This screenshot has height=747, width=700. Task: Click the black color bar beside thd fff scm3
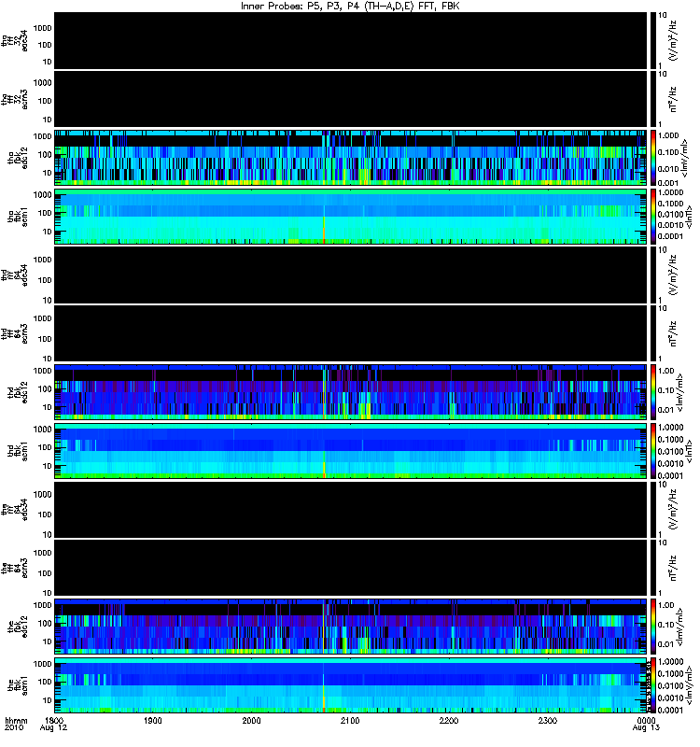653,333
